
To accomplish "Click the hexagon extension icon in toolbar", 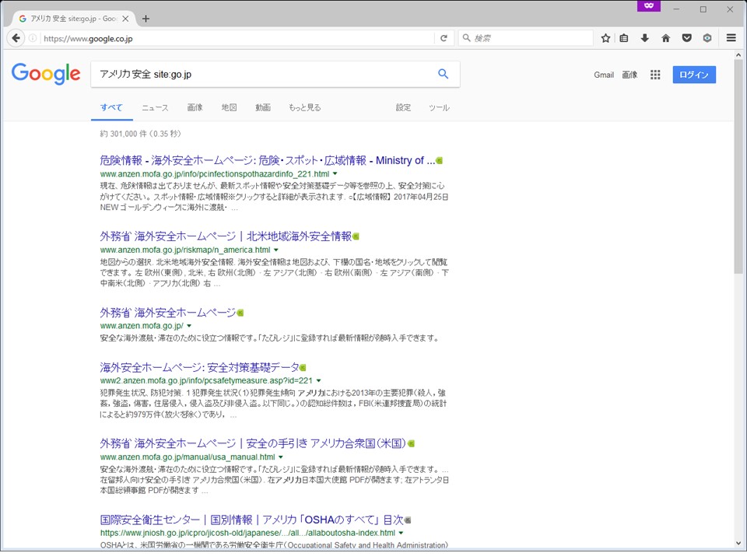I will [707, 38].
